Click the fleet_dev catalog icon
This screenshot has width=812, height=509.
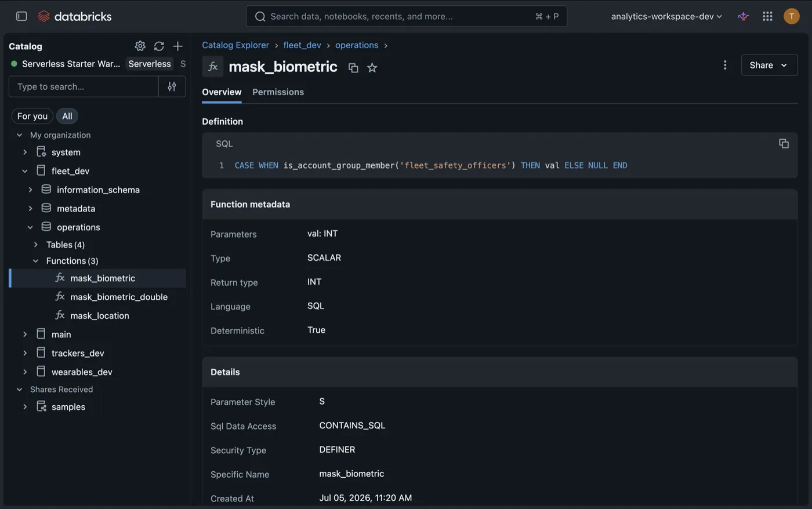41,170
